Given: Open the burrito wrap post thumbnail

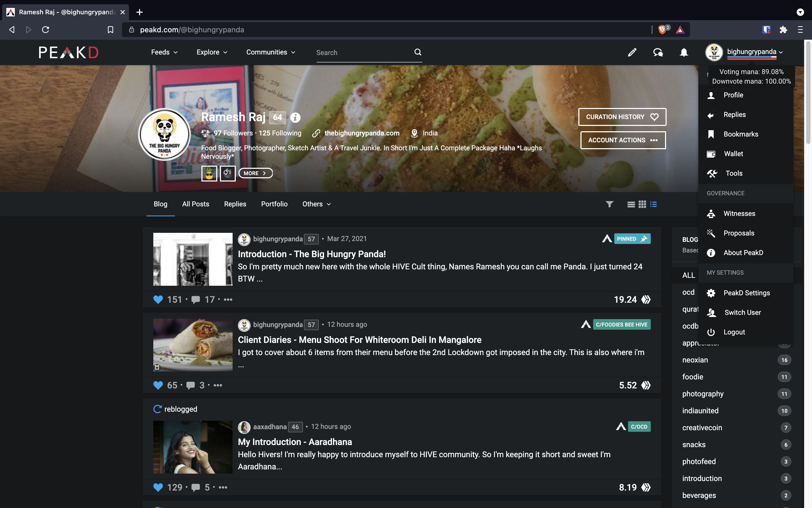Looking at the screenshot, I should (x=193, y=345).
